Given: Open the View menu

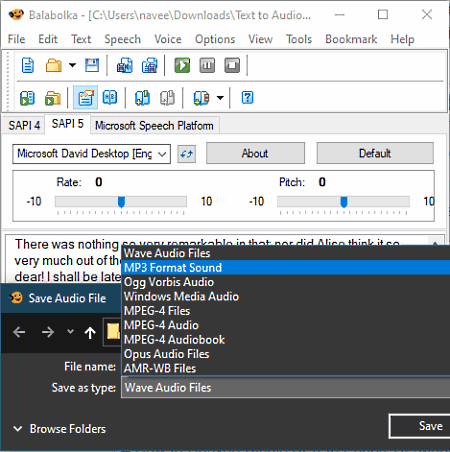Looking at the screenshot, I should point(260,39).
